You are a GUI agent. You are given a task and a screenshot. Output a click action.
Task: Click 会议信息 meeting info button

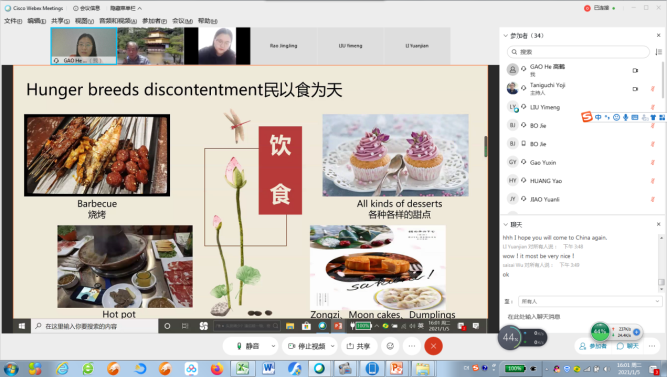pyautogui.click(x=87, y=8)
